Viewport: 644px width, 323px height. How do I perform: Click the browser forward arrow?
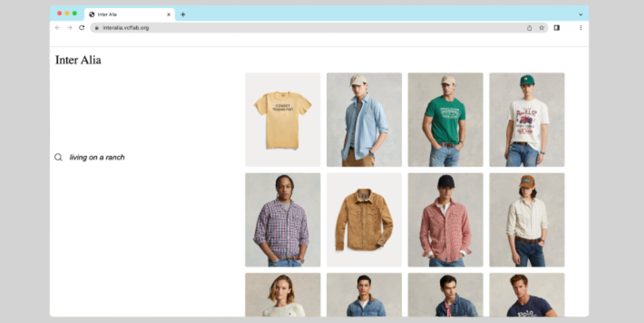click(x=70, y=27)
